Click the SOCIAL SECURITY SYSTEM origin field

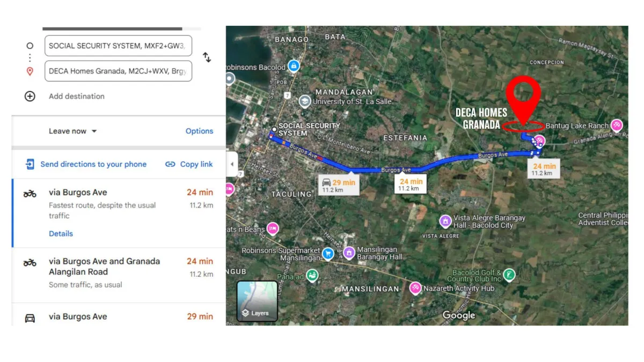click(118, 46)
